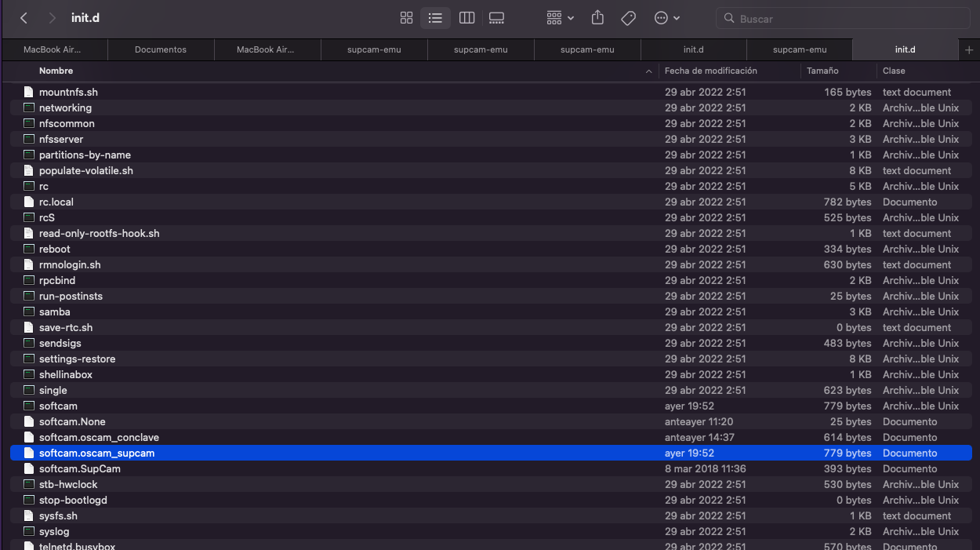Switch to the first supcam-emu tab
This screenshot has height=550, width=980.
coord(374,49)
